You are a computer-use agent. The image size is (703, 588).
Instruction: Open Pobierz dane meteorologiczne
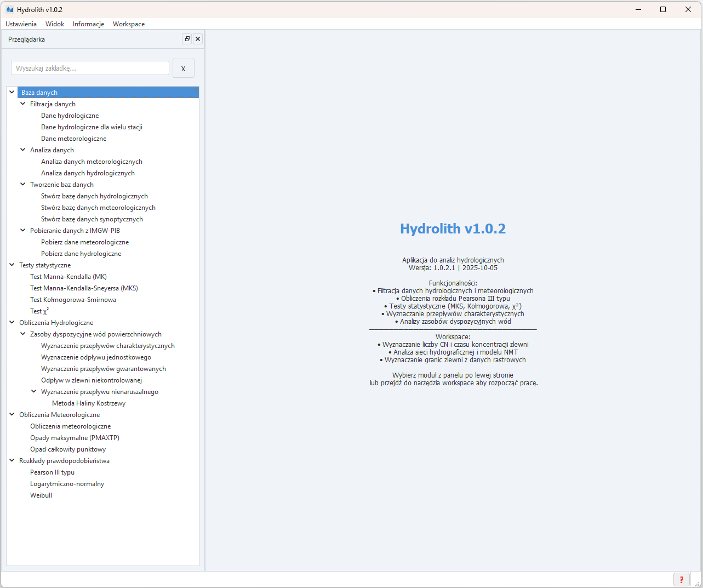tap(85, 242)
